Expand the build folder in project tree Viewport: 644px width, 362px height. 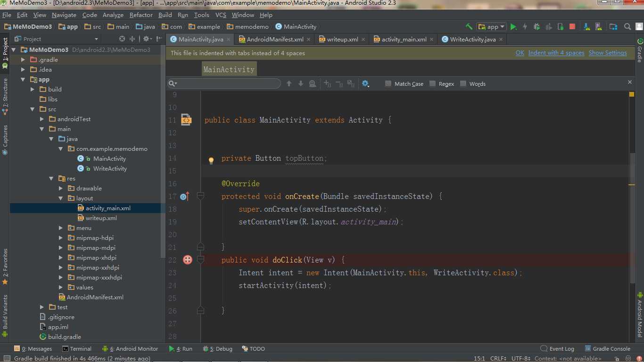pos(33,89)
